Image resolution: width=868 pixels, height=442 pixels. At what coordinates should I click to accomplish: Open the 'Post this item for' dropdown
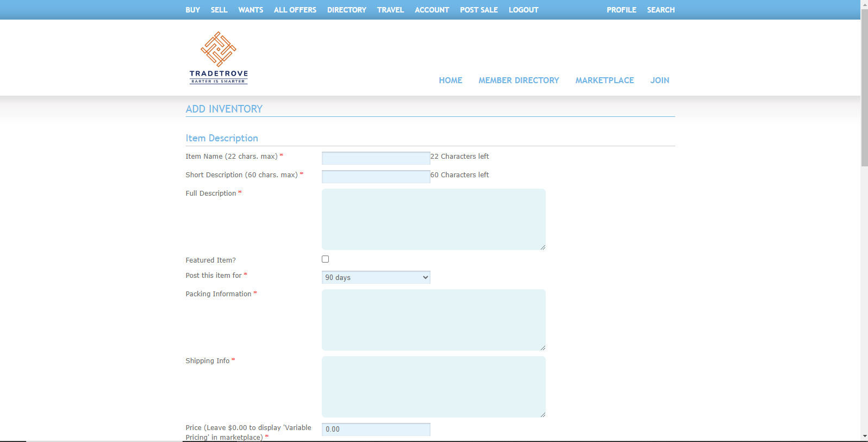click(x=376, y=277)
